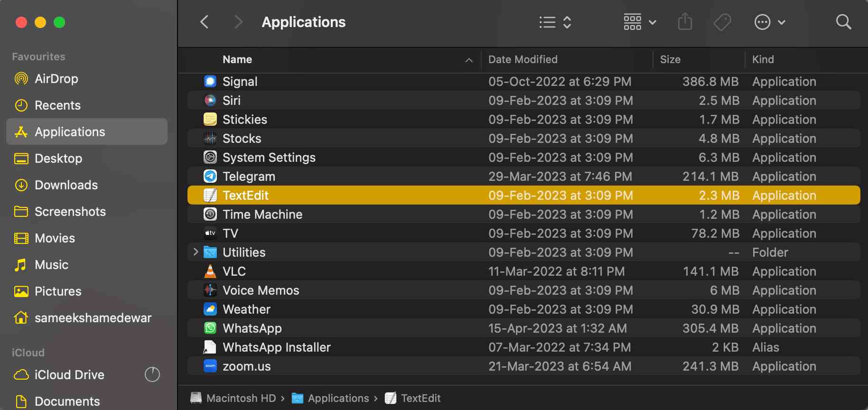
Task: Select the VLC cone icon
Action: (210, 271)
